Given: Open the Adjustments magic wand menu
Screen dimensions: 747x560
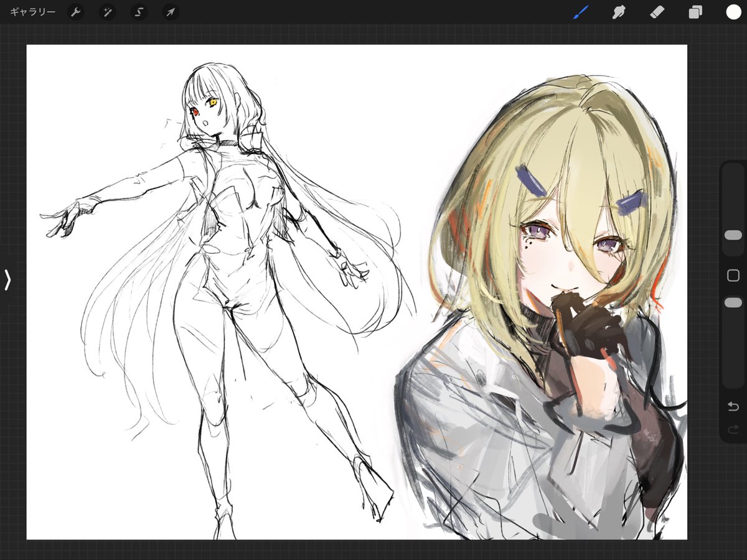Looking at the screenshot, I should (x=107, y=12).
